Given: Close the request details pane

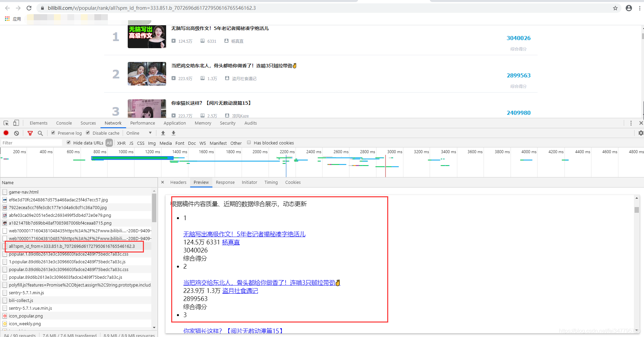Looking at the screenshot, I should click(x=162, y=182).
